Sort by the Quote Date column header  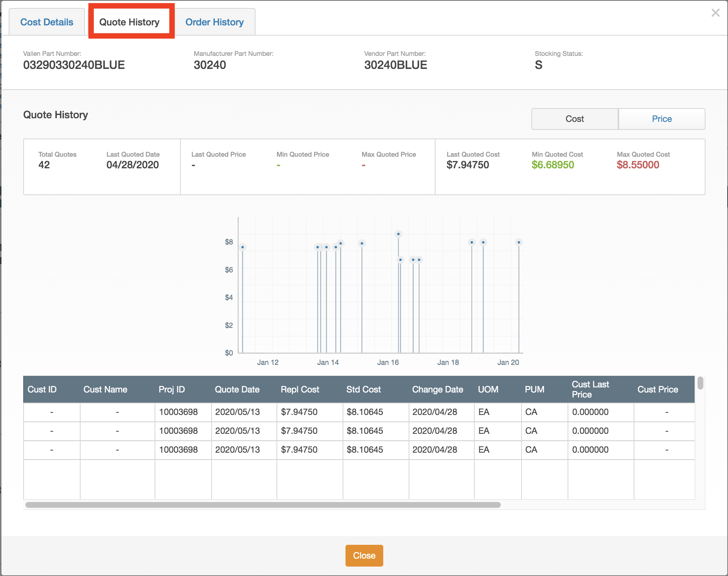click(x=237, y=390)
